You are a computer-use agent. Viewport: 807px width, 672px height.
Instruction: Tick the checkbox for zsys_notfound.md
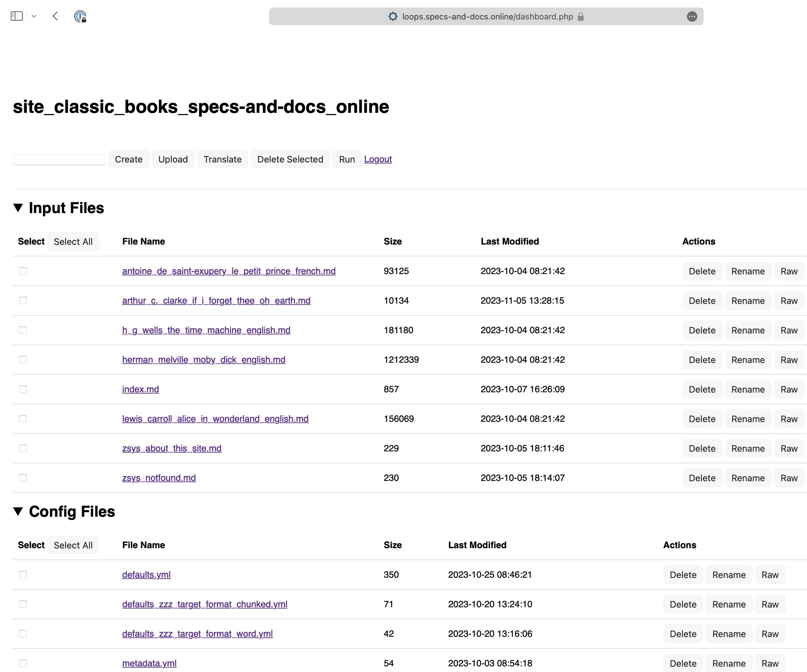click(23, 477)
